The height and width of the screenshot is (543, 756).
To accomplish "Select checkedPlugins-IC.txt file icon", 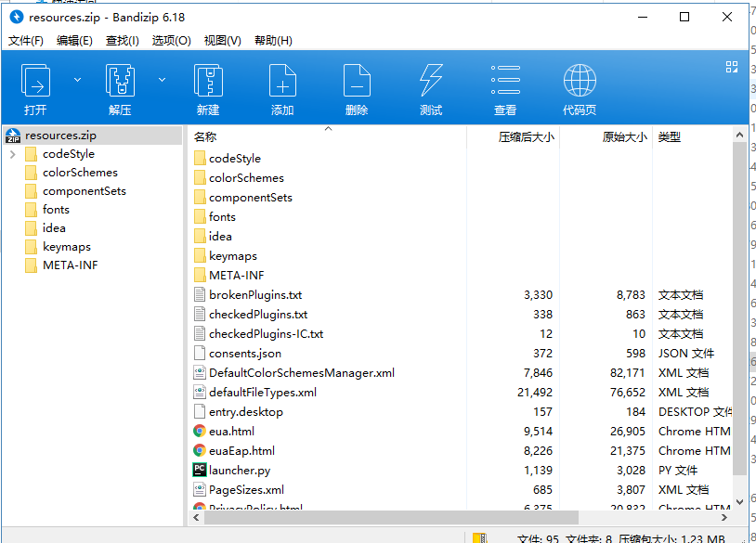I will pyautogui.click(x=200, y=334).
